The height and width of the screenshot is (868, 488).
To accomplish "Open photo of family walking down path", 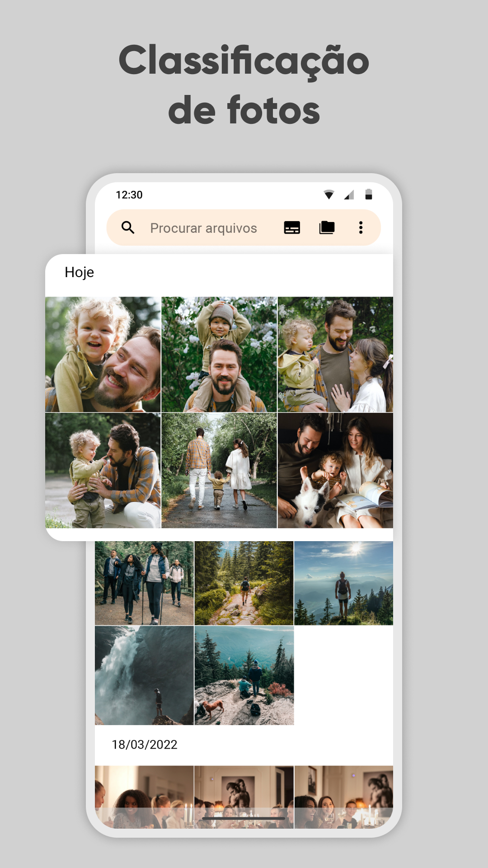I will [219, 471].
